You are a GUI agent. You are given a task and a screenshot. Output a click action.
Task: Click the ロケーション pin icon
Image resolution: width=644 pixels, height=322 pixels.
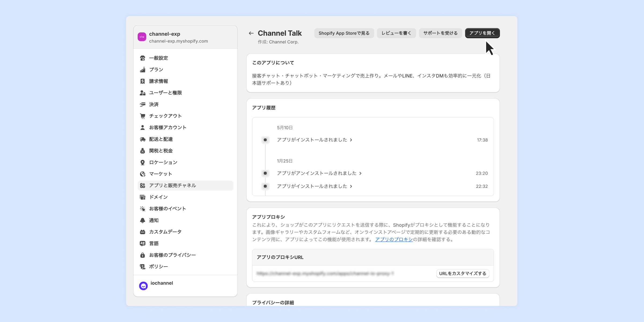click(x=142, y=162)
